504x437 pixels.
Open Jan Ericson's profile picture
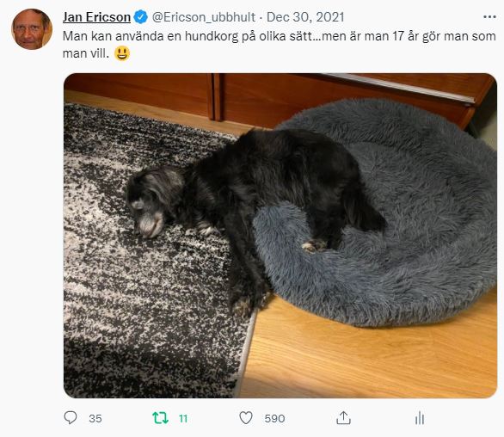click(32, 29)
